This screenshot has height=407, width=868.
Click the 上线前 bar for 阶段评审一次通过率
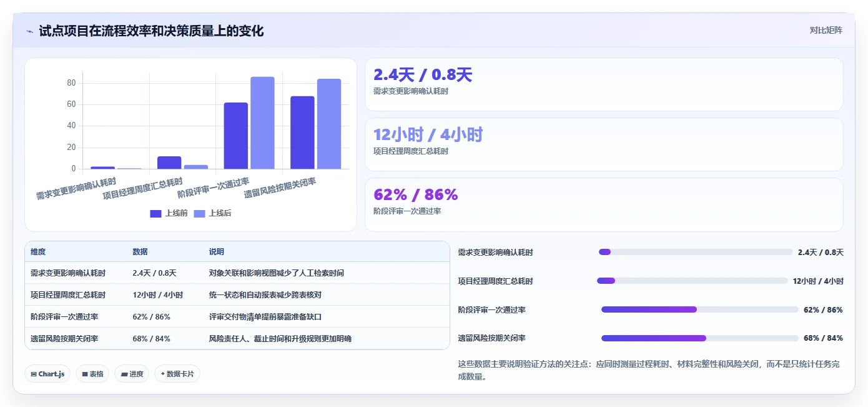point(236,136)
